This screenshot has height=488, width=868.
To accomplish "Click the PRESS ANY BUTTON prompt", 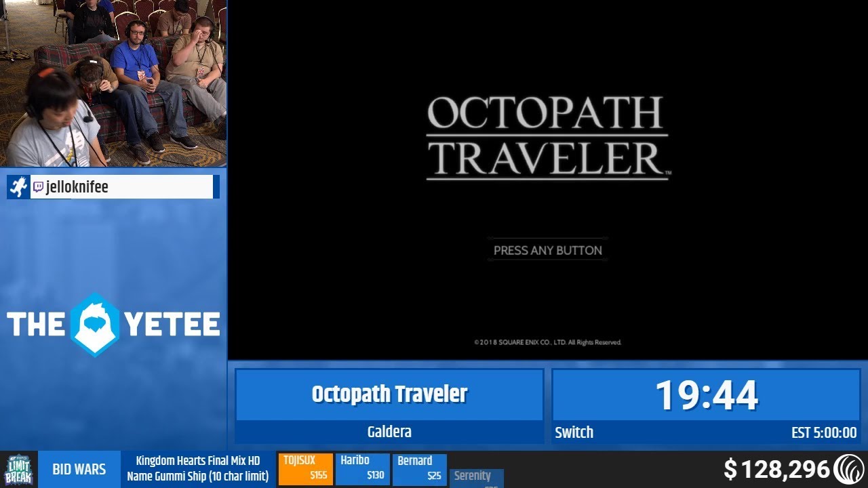I will pos(547,250).
